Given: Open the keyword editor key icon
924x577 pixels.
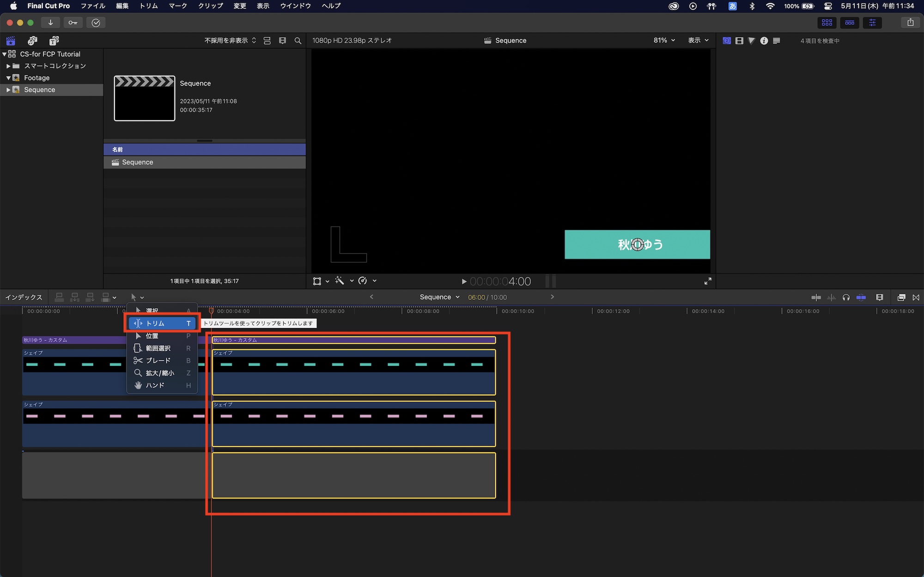Looking at the screenshot, I should [x=73, y=23].
